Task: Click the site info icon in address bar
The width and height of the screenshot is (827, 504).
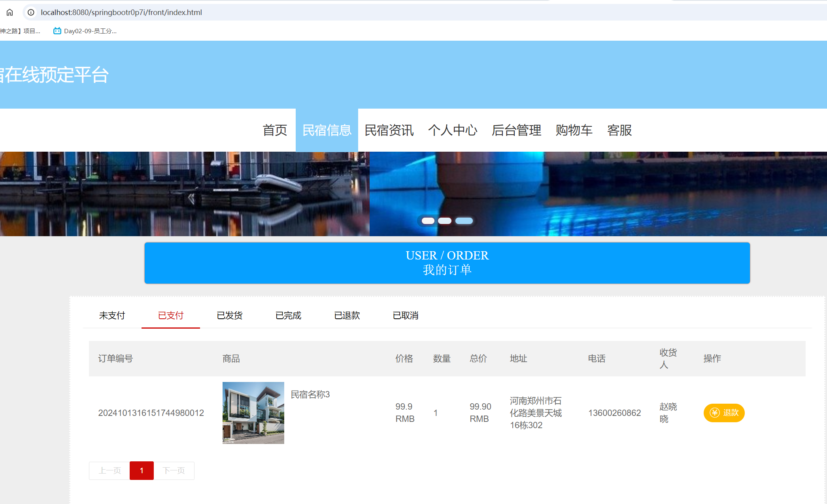Action: [30, 12]
